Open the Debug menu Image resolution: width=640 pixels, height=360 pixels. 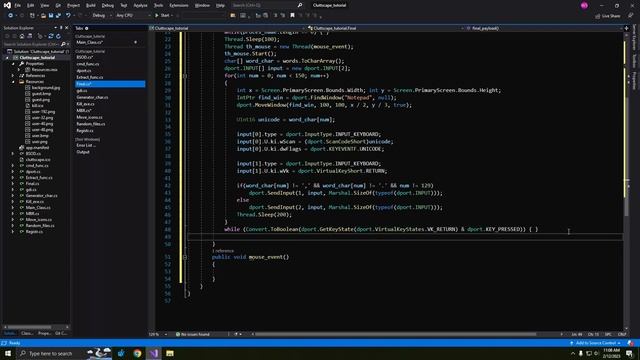pos(108,5)
